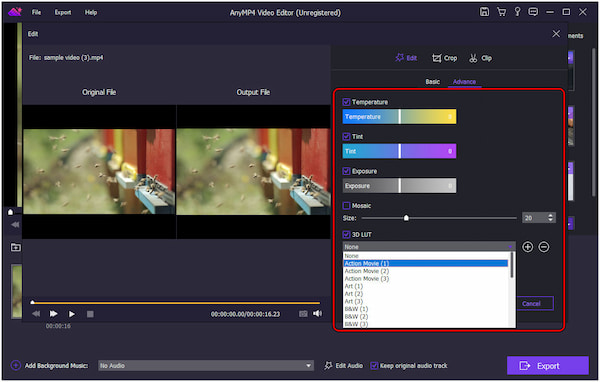
Task: Switch to the Clip tool
Action: tap(480, 58)
